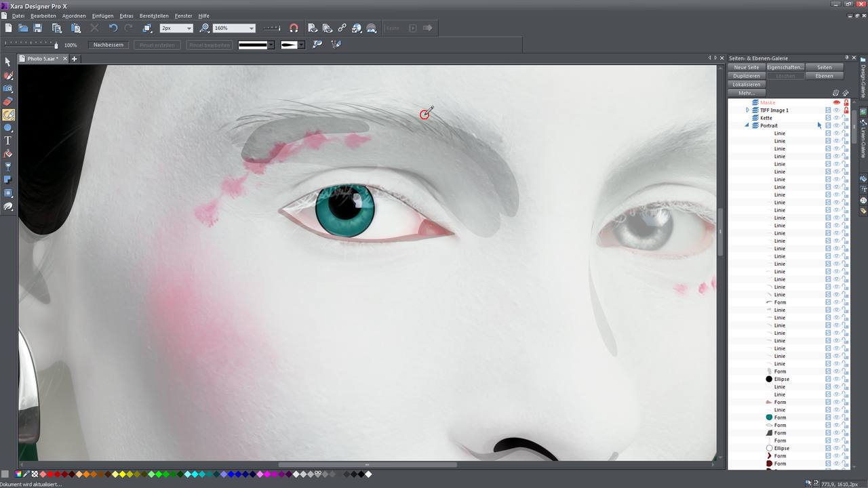Screen dimensions: 868x488
Task: Toggle the lock on Kette layer
Action: [x=846, y=118]
